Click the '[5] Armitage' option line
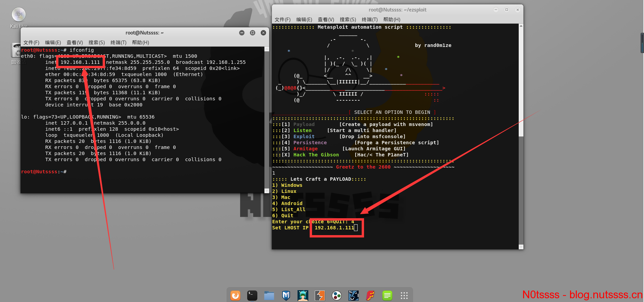 click(339, 149)
